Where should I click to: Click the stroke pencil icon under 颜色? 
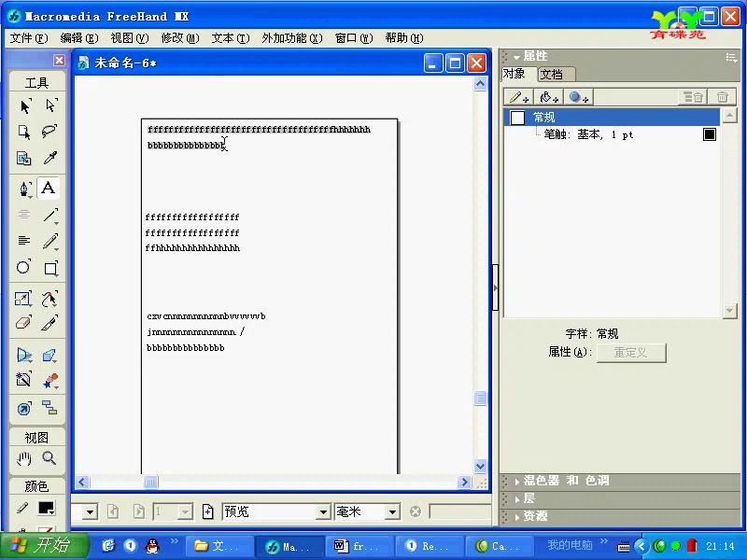(x=22, y=508)
